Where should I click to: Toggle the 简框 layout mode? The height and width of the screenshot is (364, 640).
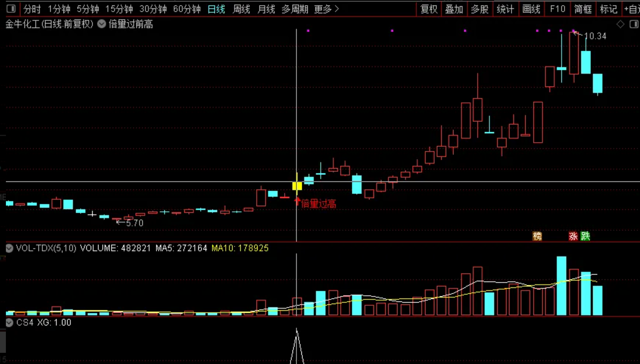(x=583, y=9)
